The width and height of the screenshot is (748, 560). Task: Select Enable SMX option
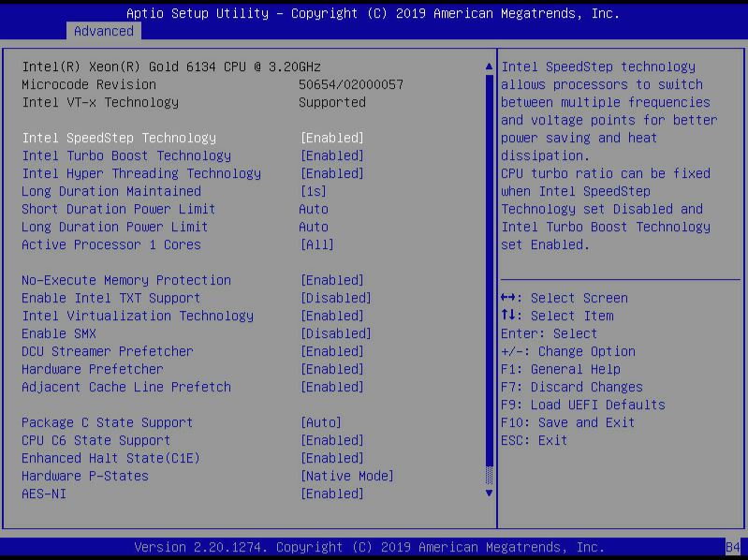pos(59,333)
